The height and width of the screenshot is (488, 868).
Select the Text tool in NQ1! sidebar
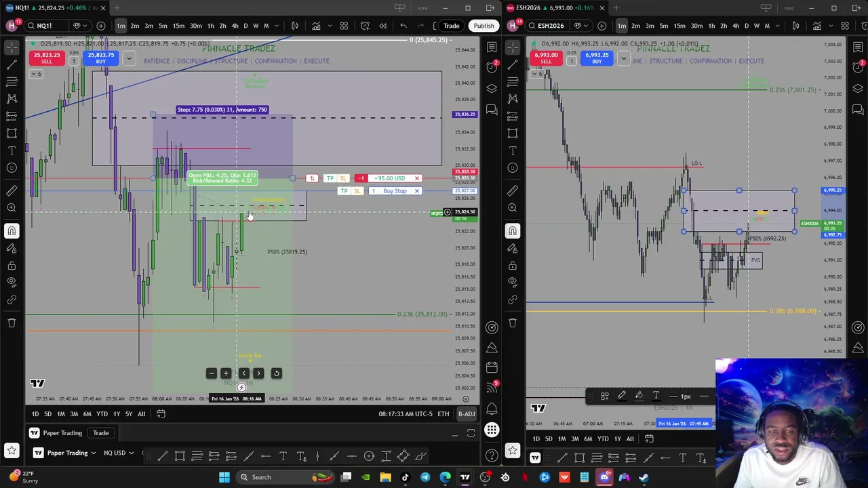point(12,150)
